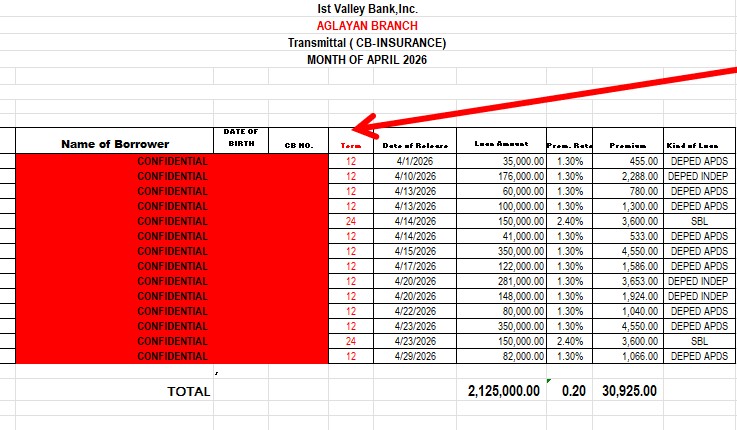Select the premium 533.00 cell
The height and width of the screenshot is (430, 737).
click(628, 236)
